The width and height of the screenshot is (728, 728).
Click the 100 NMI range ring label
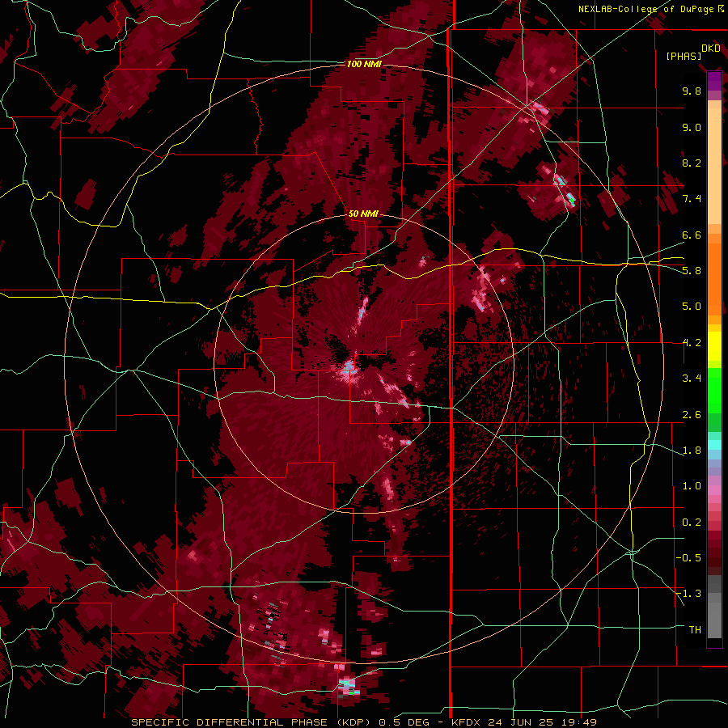(364, 64)
